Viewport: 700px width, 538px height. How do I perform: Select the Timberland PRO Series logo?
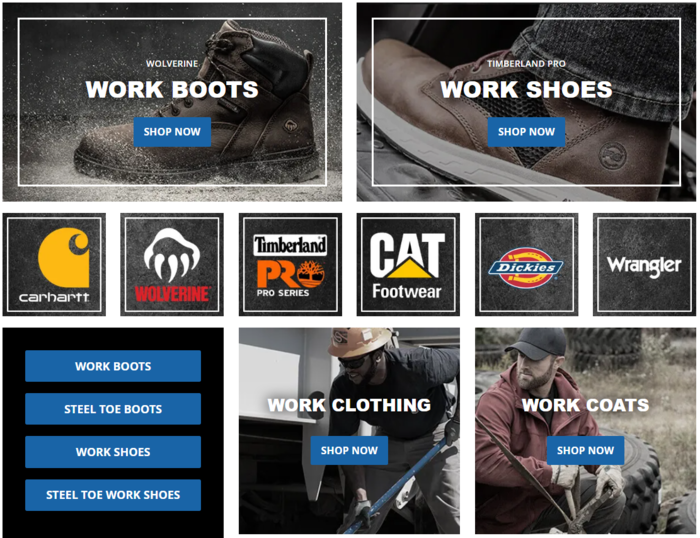(290, 264)
